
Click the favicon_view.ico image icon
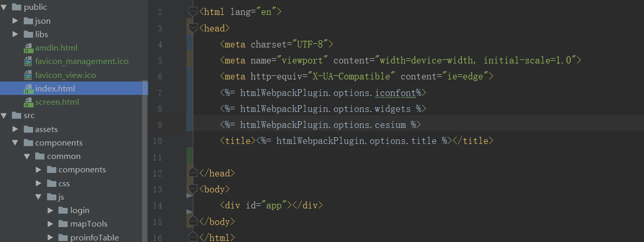point(28,75)
